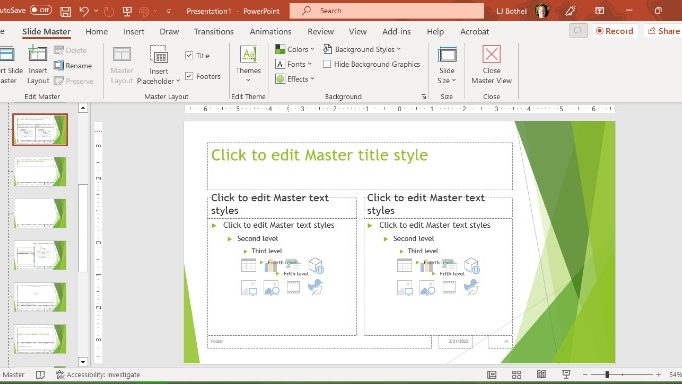Click the Delete layout button icon

pyautogui.click(x=59, y=50)
